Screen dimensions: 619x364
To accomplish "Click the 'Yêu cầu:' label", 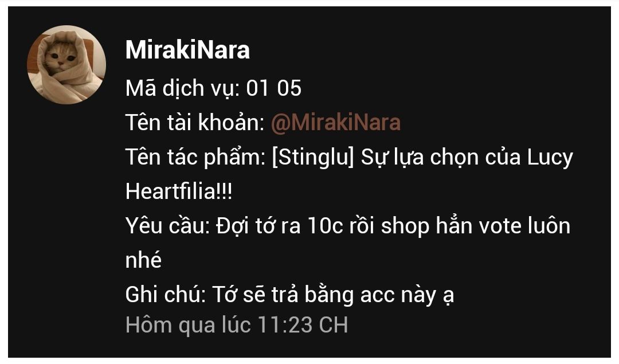I will pos(168,226).
